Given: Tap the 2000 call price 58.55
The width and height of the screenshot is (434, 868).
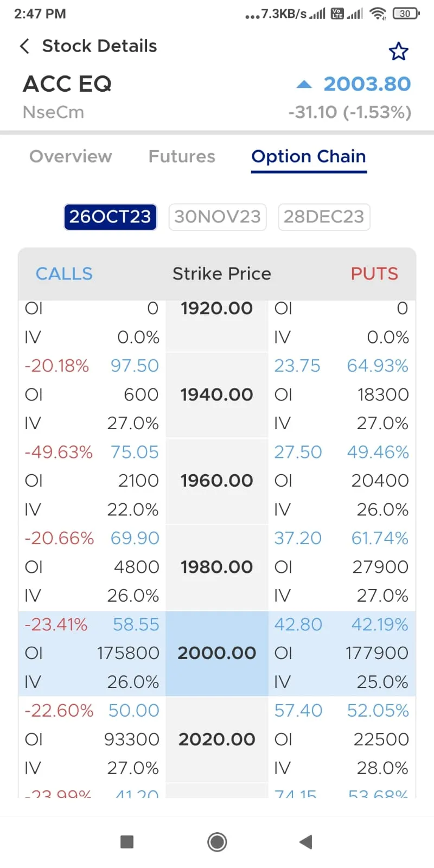Looking at the screenshot, I should tap(136, 624).
